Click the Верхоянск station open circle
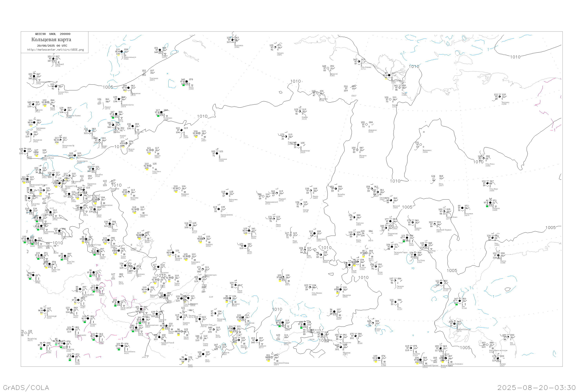Image resolution: width=588 pixels, height=392 pixels. click(420, 145)
